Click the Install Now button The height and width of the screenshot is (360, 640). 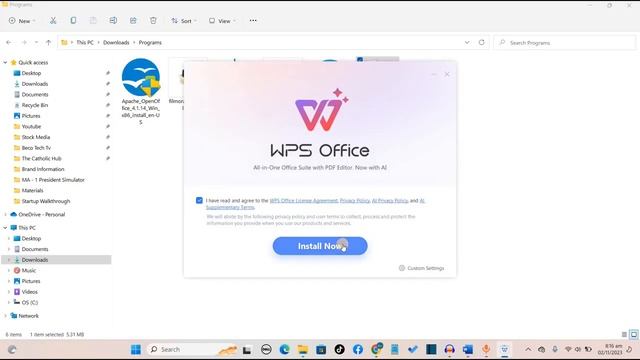point(320,246)
